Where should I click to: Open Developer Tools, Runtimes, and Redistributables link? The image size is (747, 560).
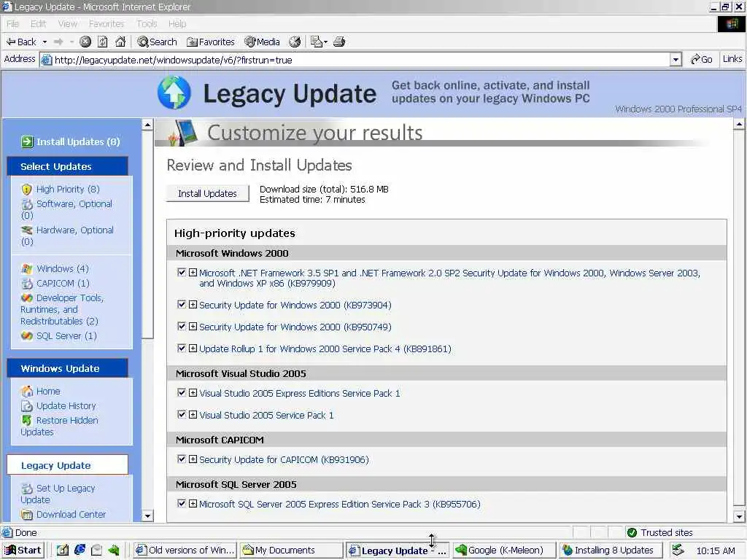62,309
